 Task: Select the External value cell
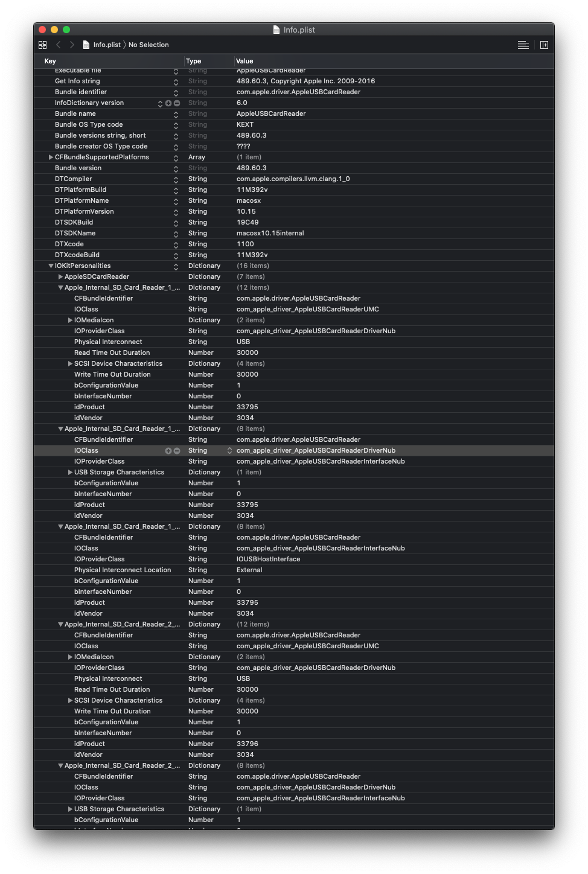pyautogui.click(x=249, y=570)
